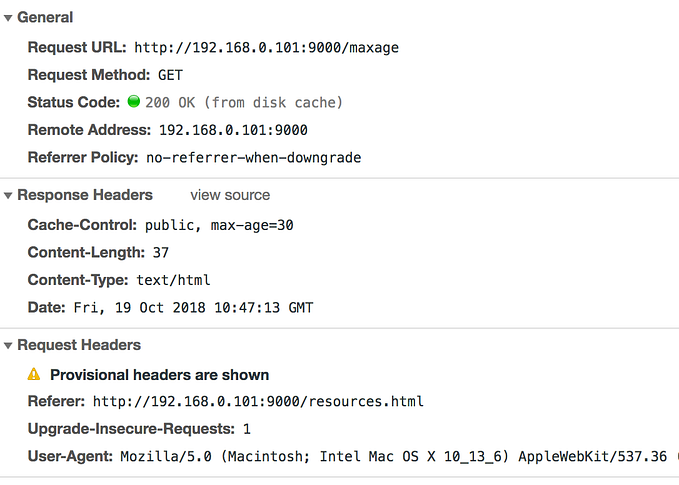Select the GET request method value
Screen dimensions: 679x485
(170, 75)
